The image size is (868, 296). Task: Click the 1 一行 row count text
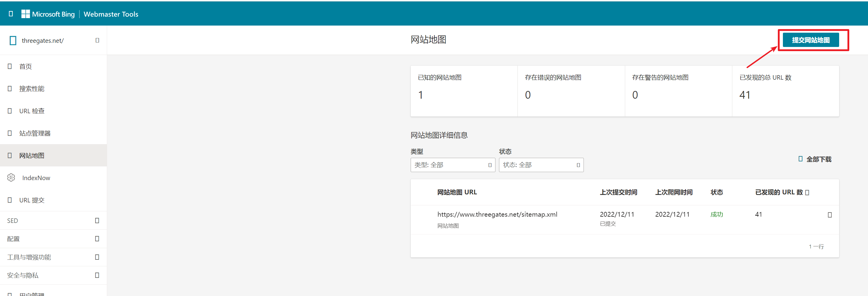coord(817,247)
